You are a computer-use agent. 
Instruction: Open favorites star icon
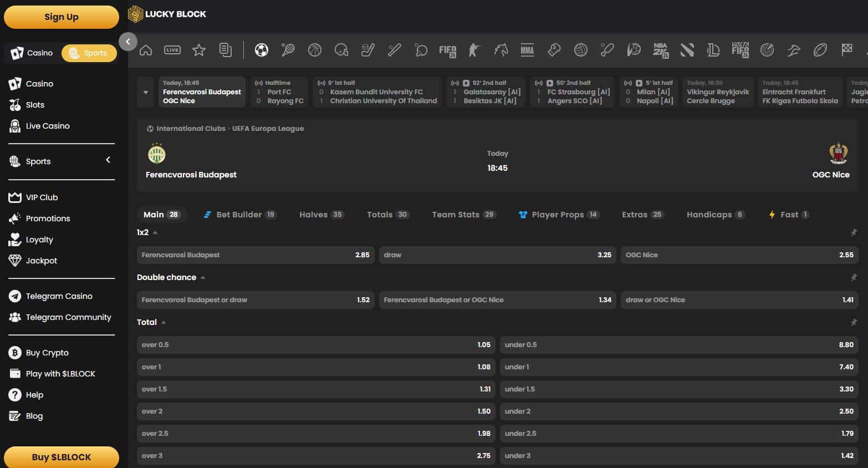coord(199,50)
